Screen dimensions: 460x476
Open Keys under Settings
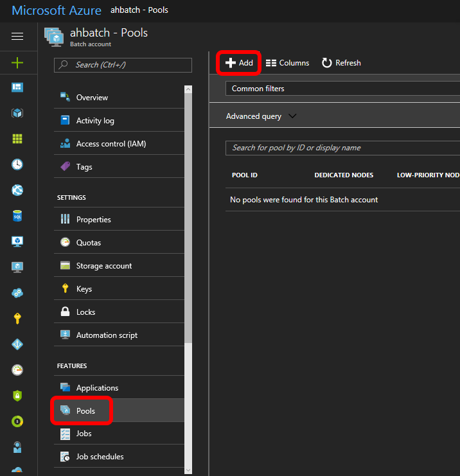tap(119, 288)
